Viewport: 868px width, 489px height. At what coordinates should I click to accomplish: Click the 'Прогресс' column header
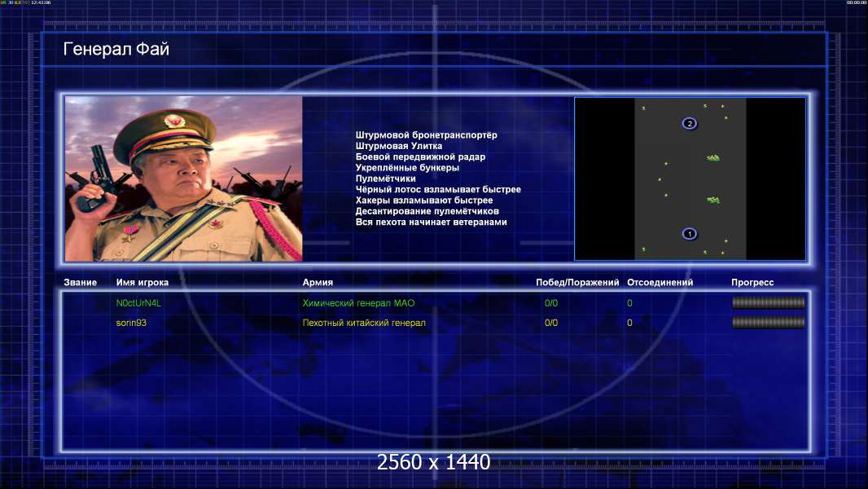coord(752,283)
